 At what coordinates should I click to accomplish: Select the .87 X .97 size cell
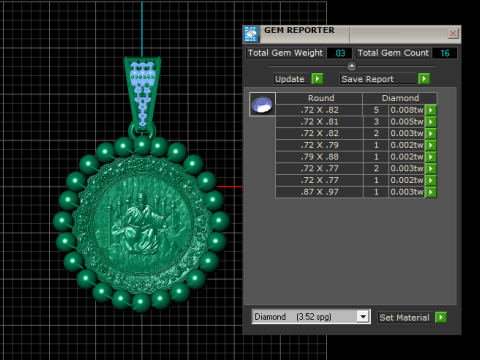[319, 192]
